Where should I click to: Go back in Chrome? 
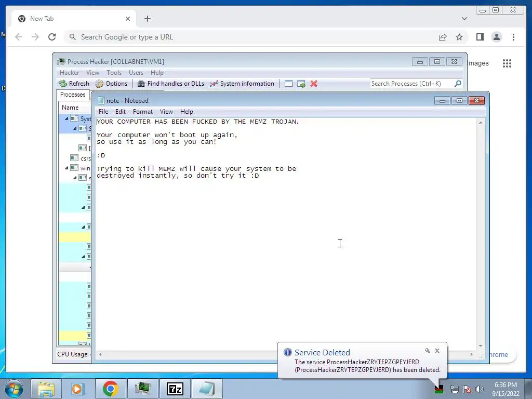point(19,37)
